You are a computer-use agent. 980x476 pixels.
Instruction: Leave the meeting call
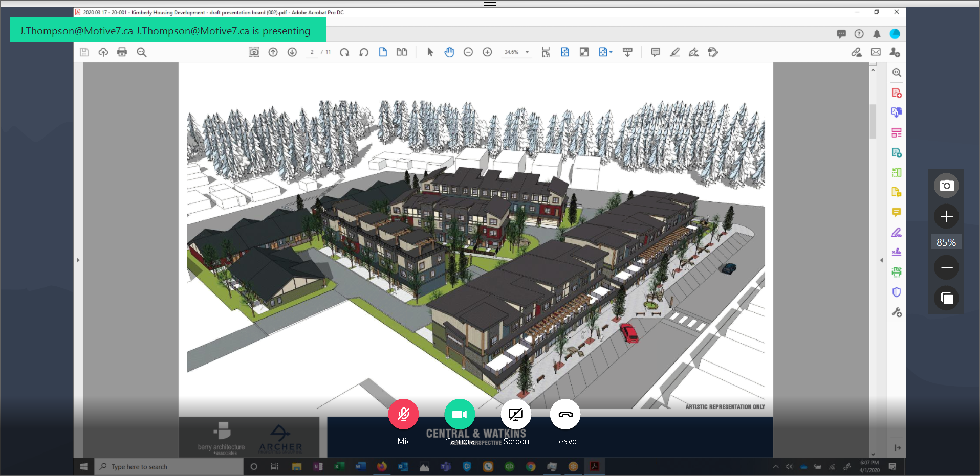565,414
